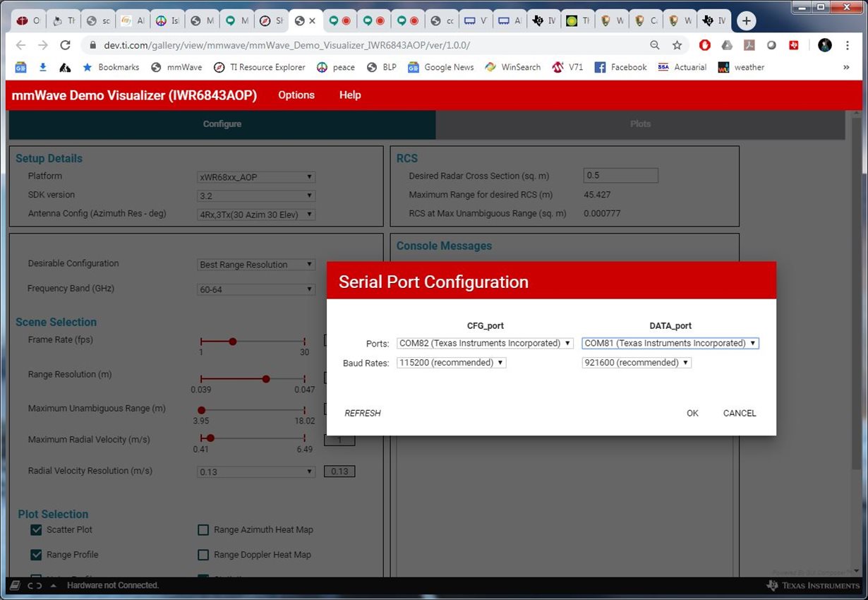Click REFRESH in Serial Port Configuration
Screen dimensions: 868x600
pyautogui.click(x=363, y=414)
